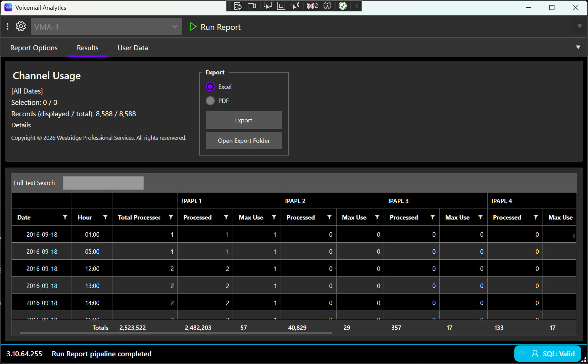Focus the Full Text Search input box

tap(103, 183)
